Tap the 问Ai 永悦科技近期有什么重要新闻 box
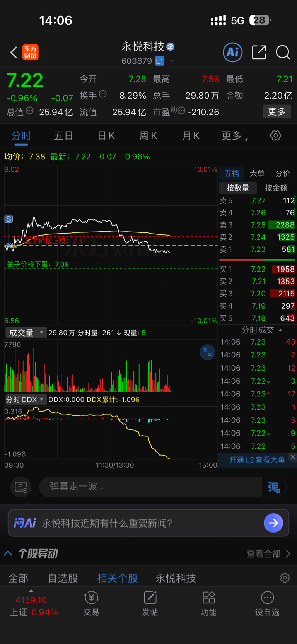 [148, 523]
